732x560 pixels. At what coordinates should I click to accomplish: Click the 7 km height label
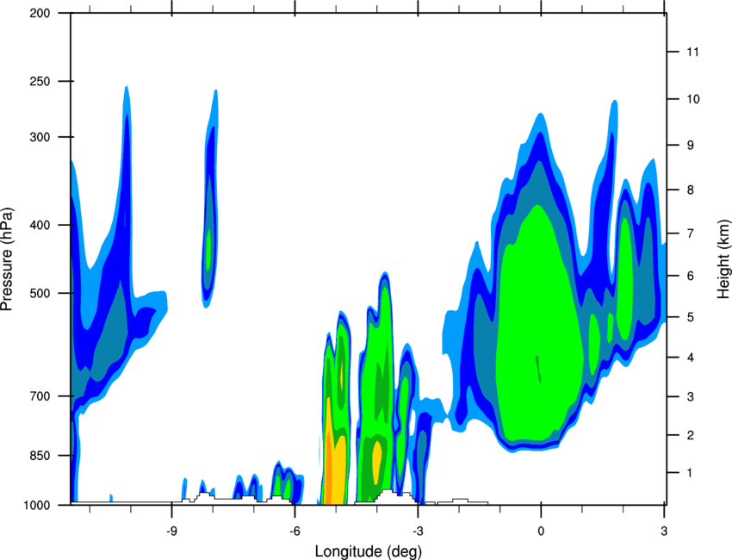[x=691, y=233]
